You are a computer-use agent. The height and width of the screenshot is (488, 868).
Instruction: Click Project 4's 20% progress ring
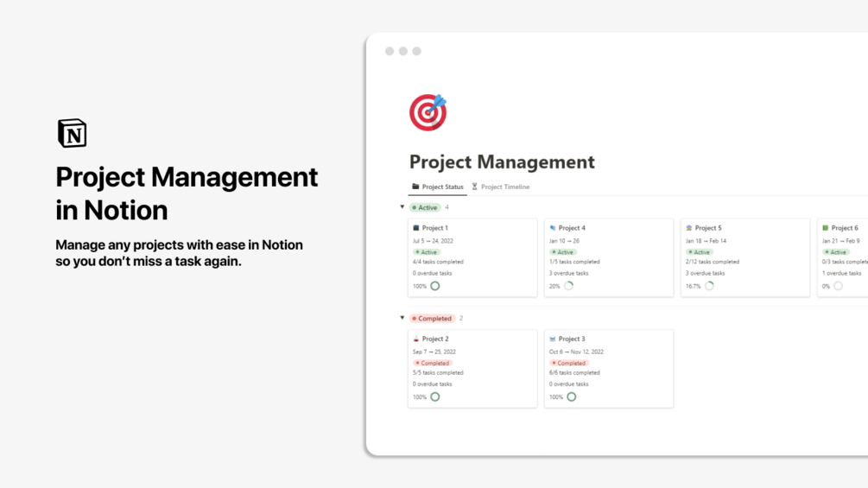pyautogui.click(x=568, y=286)
